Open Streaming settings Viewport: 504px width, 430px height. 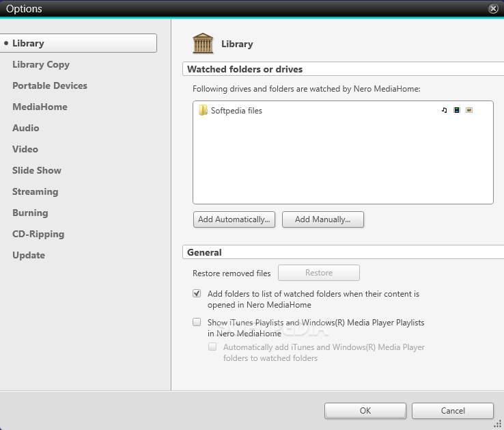pyautogui.click(x=36, y=191)
